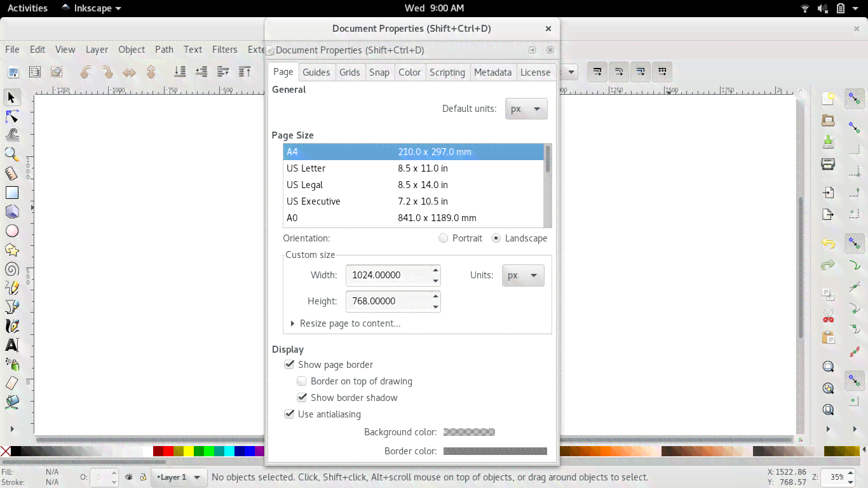Select the Star polygon tool
The width and height of the screenshot is (868, 488).
point(12,250)
